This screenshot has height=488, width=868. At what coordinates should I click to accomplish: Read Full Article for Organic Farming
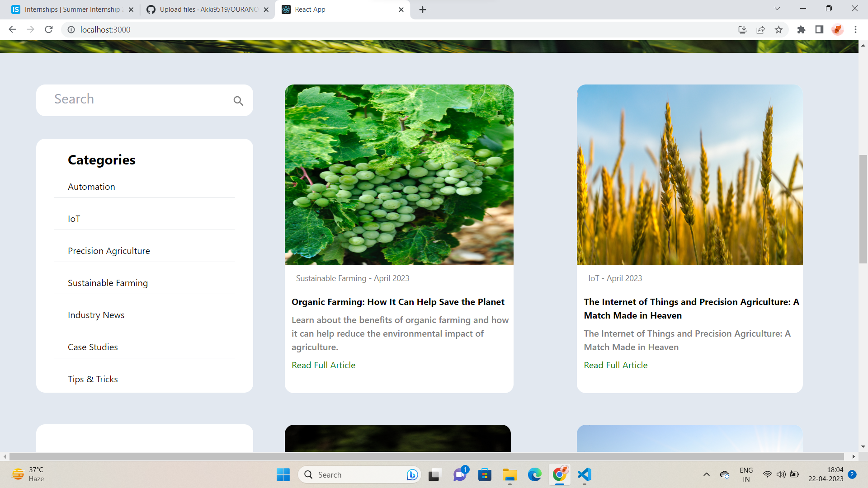[x=324, y=365]
